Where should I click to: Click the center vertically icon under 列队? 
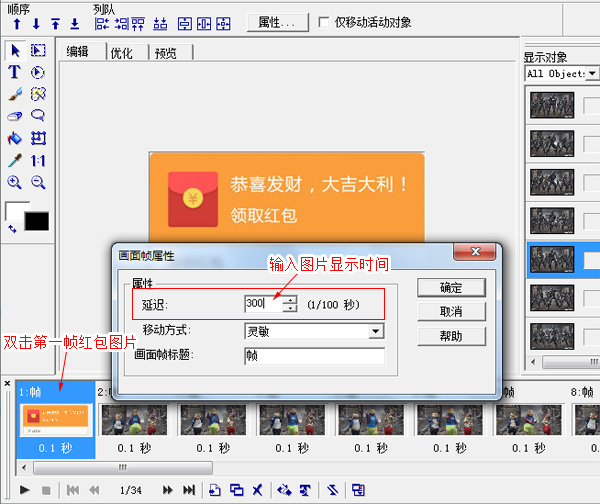[204, 24]
